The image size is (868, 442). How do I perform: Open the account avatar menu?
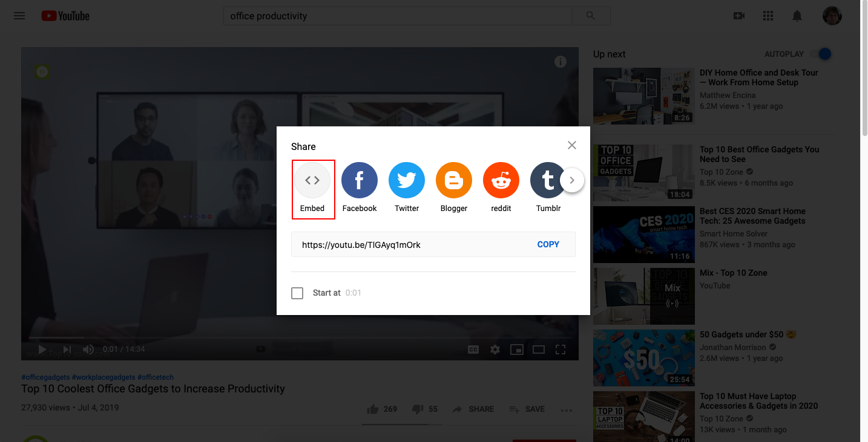pyautogui.click(x=832, y=16)
